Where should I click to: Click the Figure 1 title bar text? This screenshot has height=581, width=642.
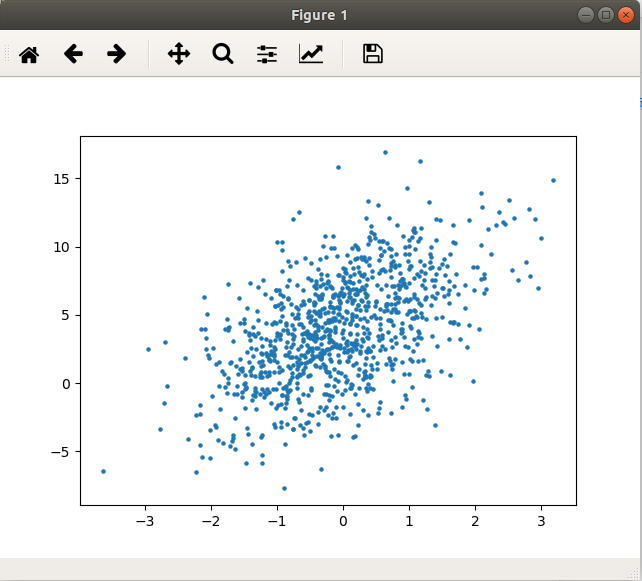coord(319,15)
